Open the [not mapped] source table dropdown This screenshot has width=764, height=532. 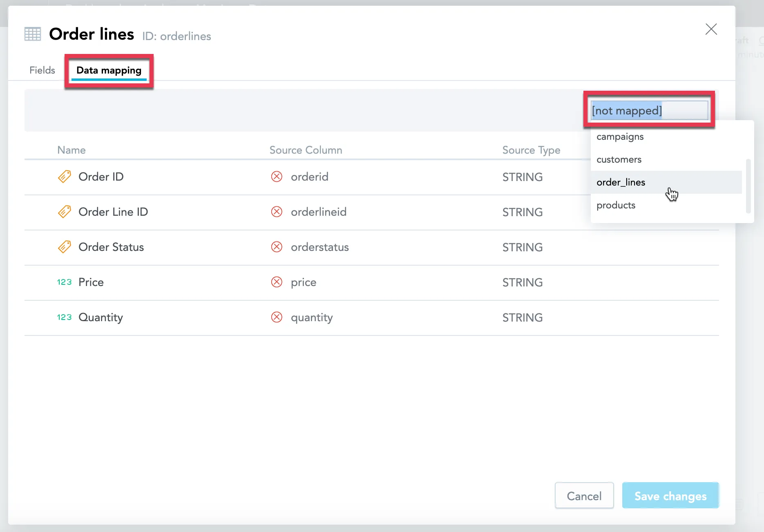point(649,110)
